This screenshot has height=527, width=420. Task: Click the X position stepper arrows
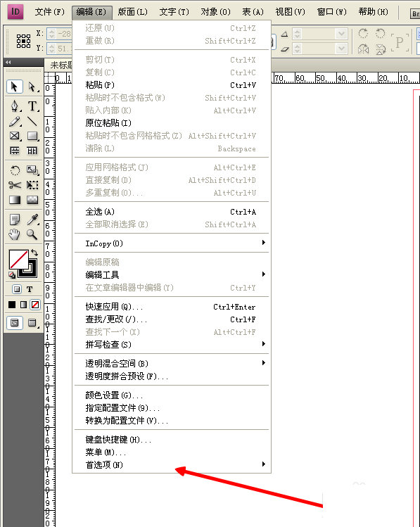pyautogui.click(x=51, y=34)
